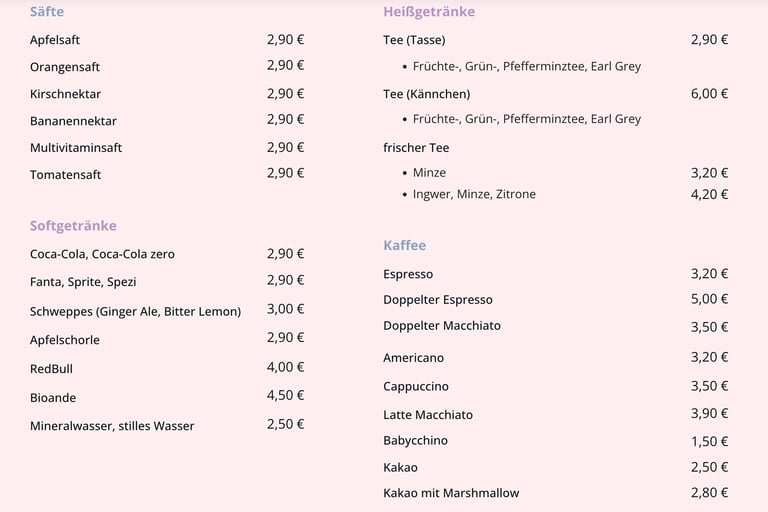Screen dimensions: 768x512
Task: Click the Heißgetränke section heading
Action: [x=429, y=12]
